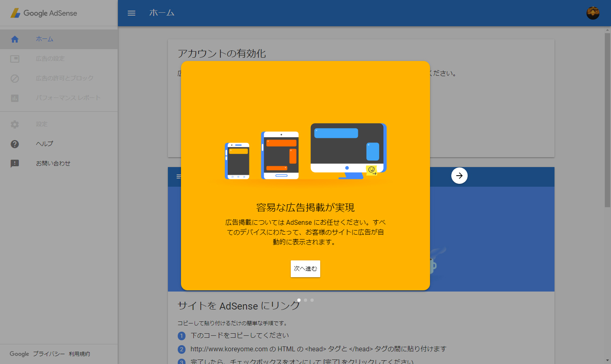
Task: Click the Google footer link
Action: 19,354
